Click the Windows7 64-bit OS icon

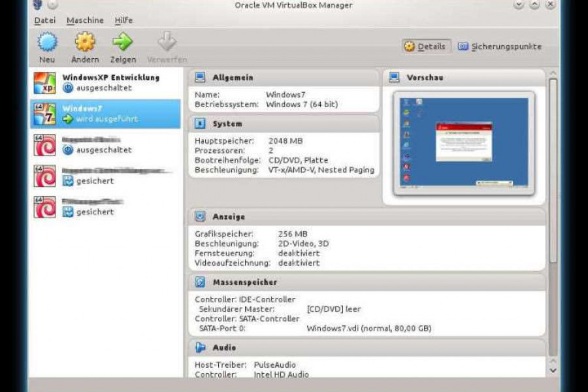44,114
